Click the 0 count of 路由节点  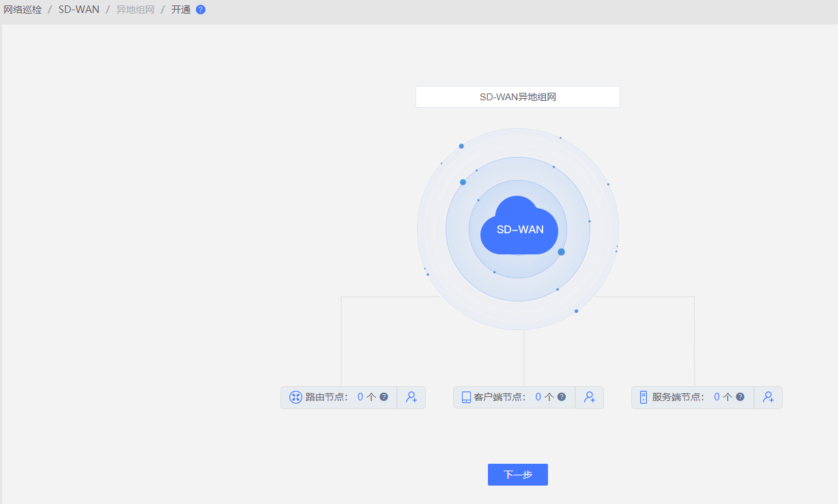(x=360, y=397)
